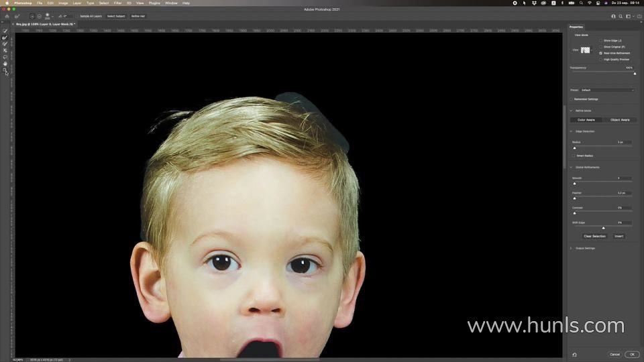The height and width of the screenshot is (362, 644).
Task: Click the Feather value field
Action: pos(624,193)
